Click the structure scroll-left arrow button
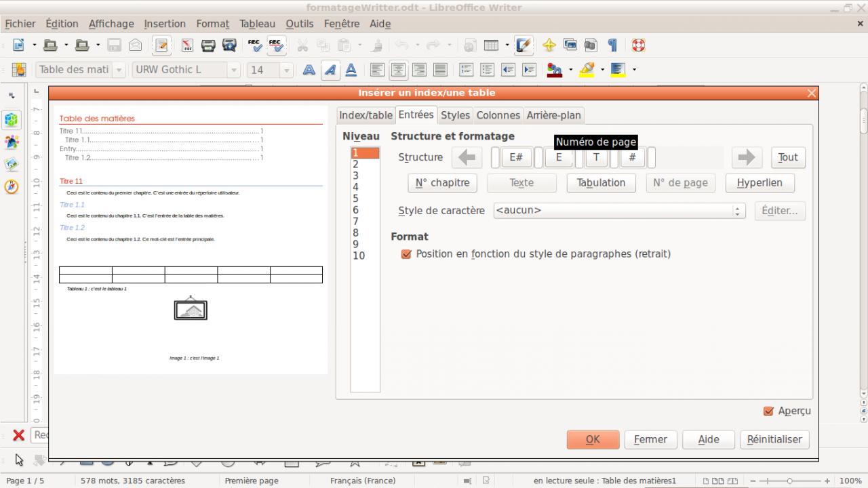 (x=467, y=157)
